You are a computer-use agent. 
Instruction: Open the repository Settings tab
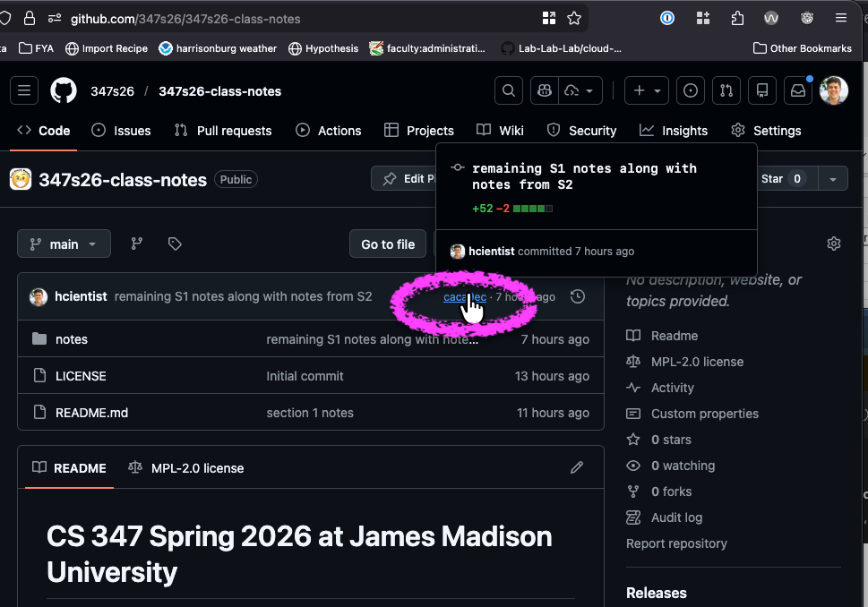pos(766,131)
